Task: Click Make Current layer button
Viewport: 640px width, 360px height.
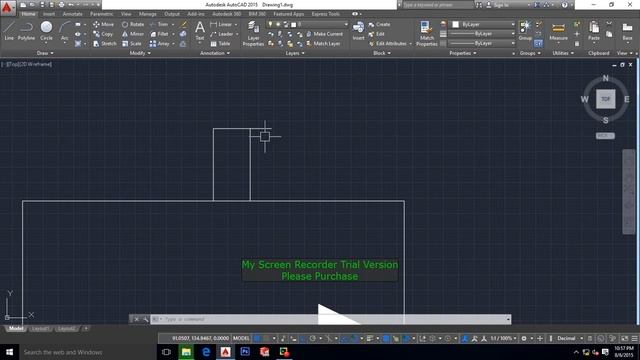Action: (x=325, y=34)
